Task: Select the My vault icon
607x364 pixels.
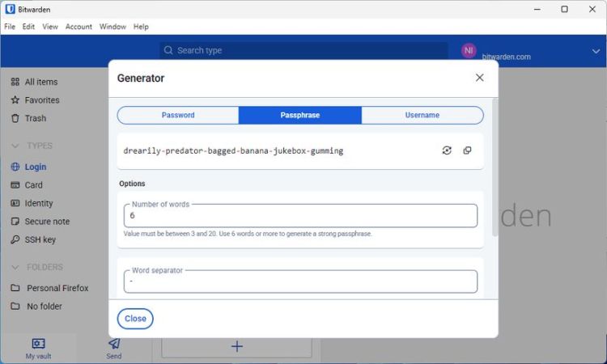Action: (x=38, y=344)
